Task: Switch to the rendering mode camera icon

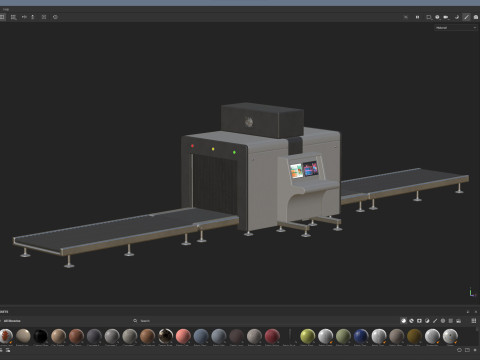Action: (x=476, y=17)
